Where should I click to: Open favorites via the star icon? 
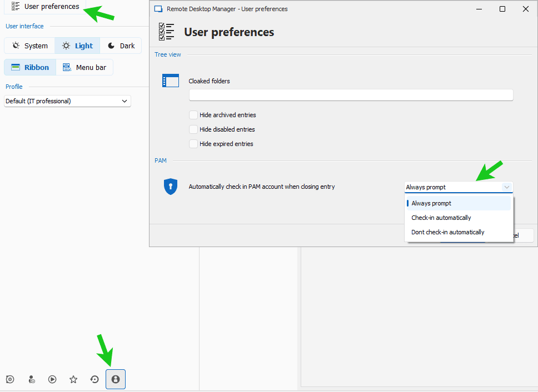(73, 379)
